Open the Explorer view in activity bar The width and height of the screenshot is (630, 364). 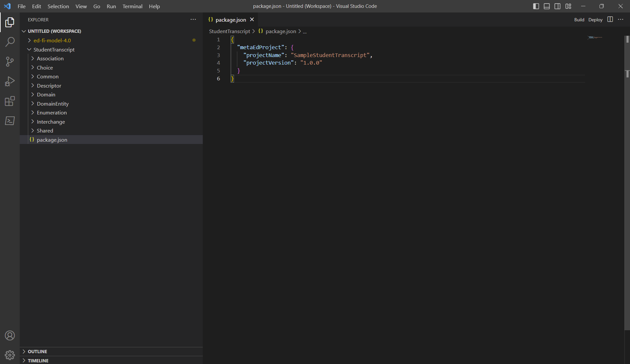[10, 22]
